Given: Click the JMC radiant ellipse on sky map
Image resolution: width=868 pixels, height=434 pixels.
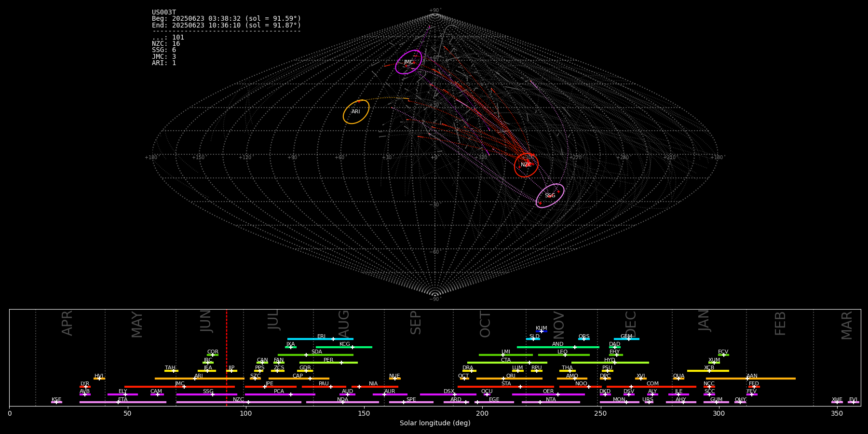Looking at the screenshot, I should (408, 62).
